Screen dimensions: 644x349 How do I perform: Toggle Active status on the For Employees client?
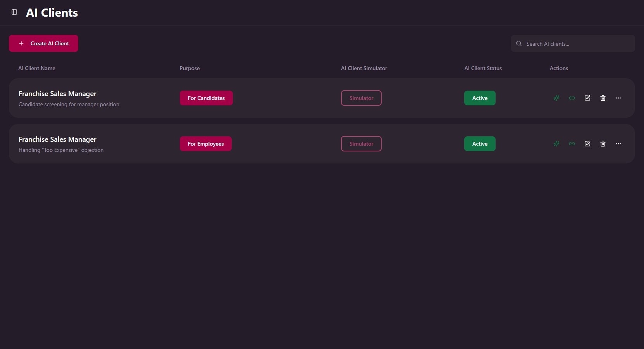[480, 144]
